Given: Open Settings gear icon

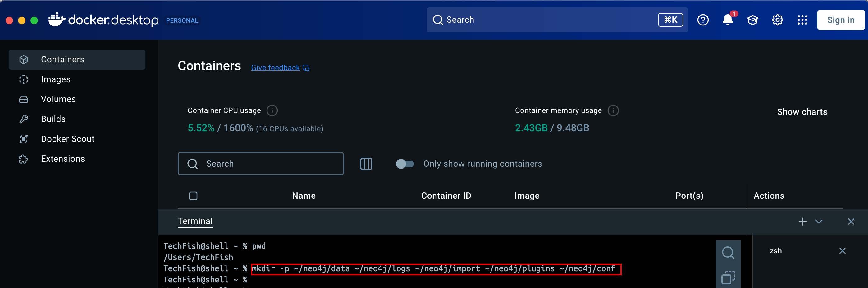Looking at the screenshot, I should click(x=777, y=20).
